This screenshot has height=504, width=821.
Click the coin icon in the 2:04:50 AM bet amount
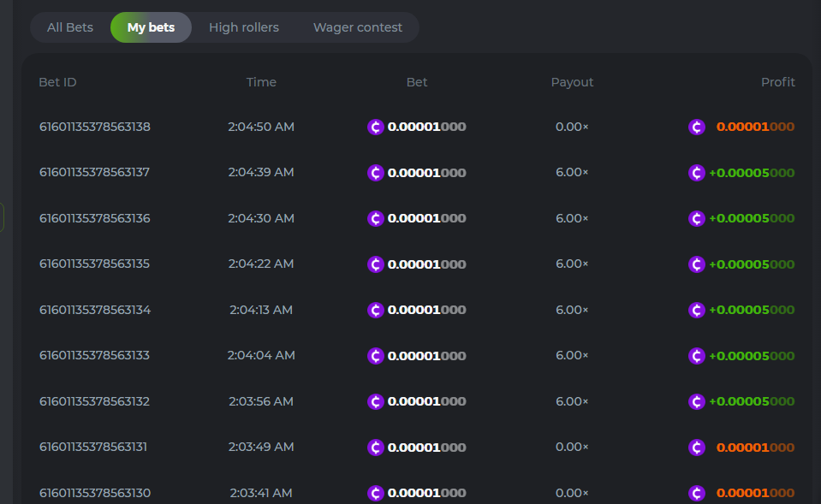[x=375, y=127]
